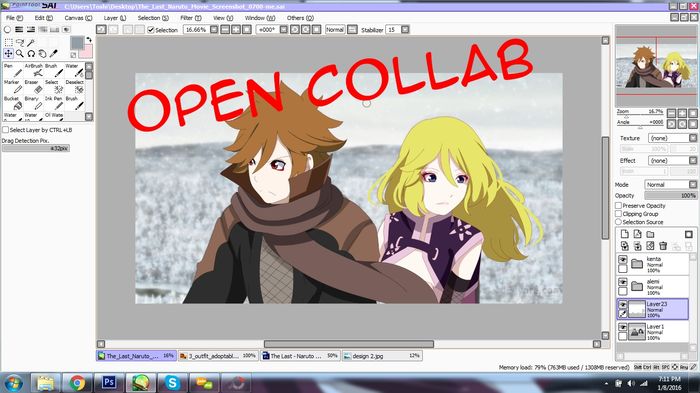Click the background pink color swatch
700x393 pixels.
pos(88,52)
